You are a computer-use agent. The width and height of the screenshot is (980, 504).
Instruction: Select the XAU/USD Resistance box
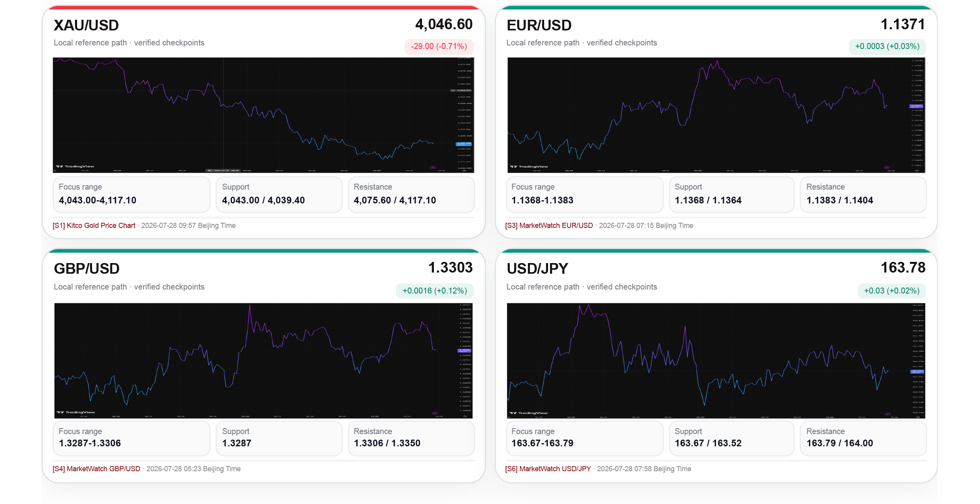tap(411, 194)
